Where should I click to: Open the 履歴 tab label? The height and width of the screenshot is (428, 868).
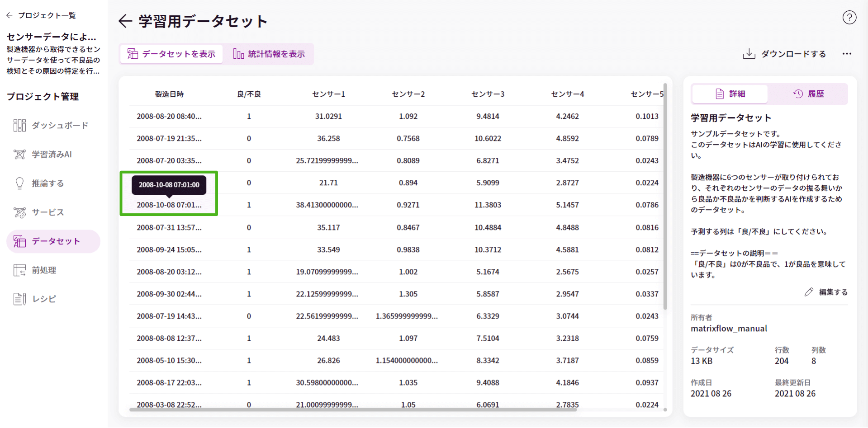pos(816,94)
